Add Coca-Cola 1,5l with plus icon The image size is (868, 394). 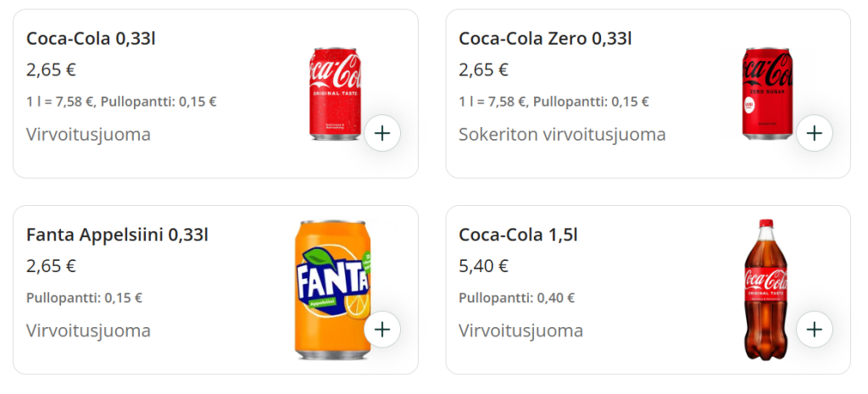click(815, 329)
